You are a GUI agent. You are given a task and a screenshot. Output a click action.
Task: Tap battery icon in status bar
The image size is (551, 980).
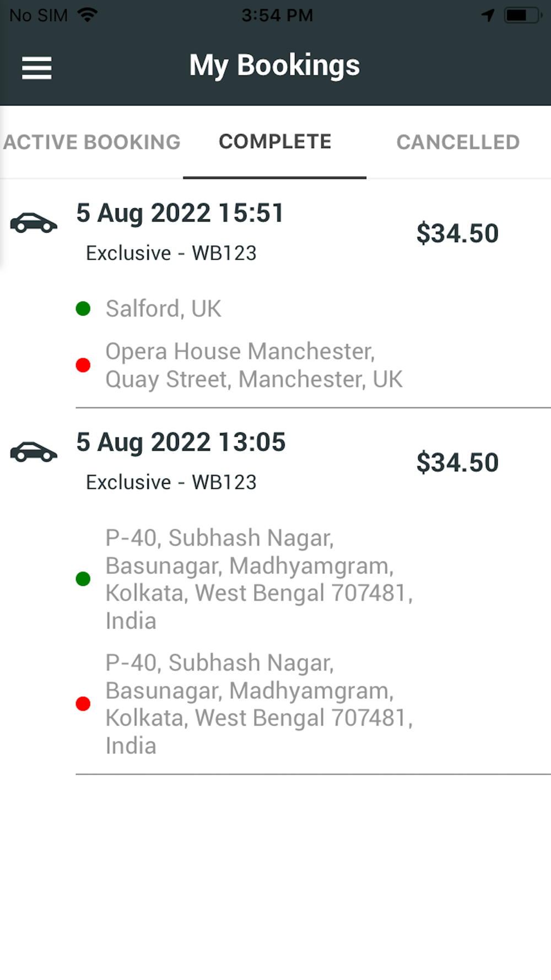(521, 15)
